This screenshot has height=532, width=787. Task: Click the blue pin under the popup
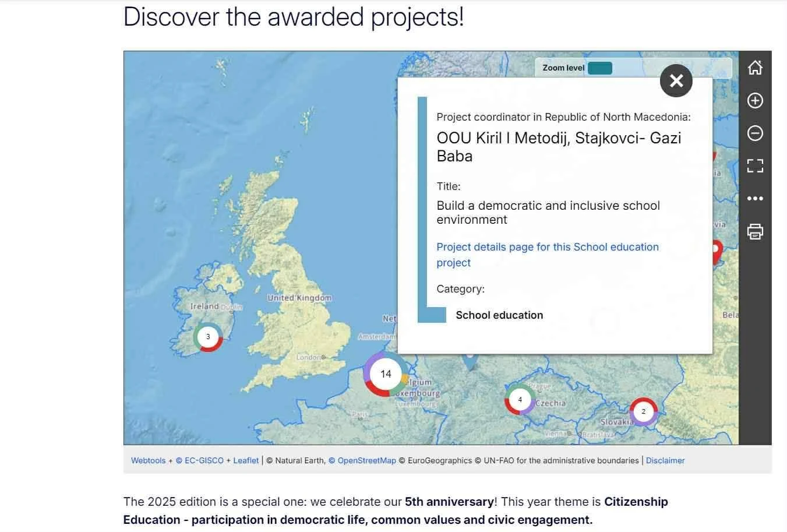coord(470,362)
